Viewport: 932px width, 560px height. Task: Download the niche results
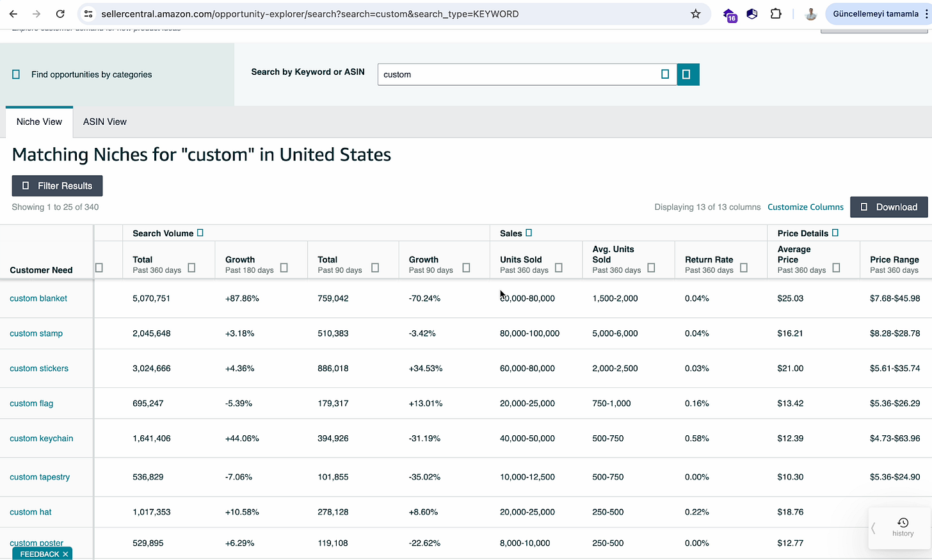click(x=888, y=207)
